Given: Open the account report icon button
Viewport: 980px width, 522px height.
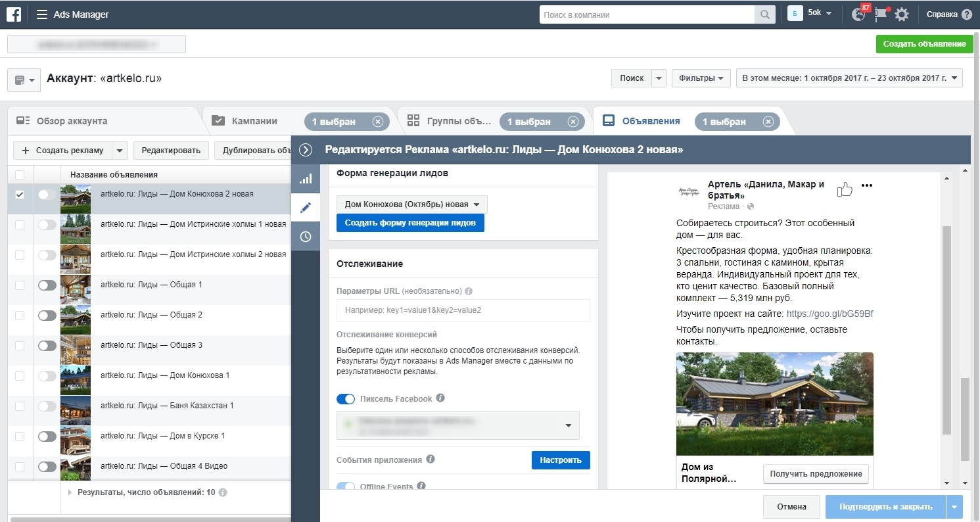Looking at the screenshot, I should coord(24,80).
